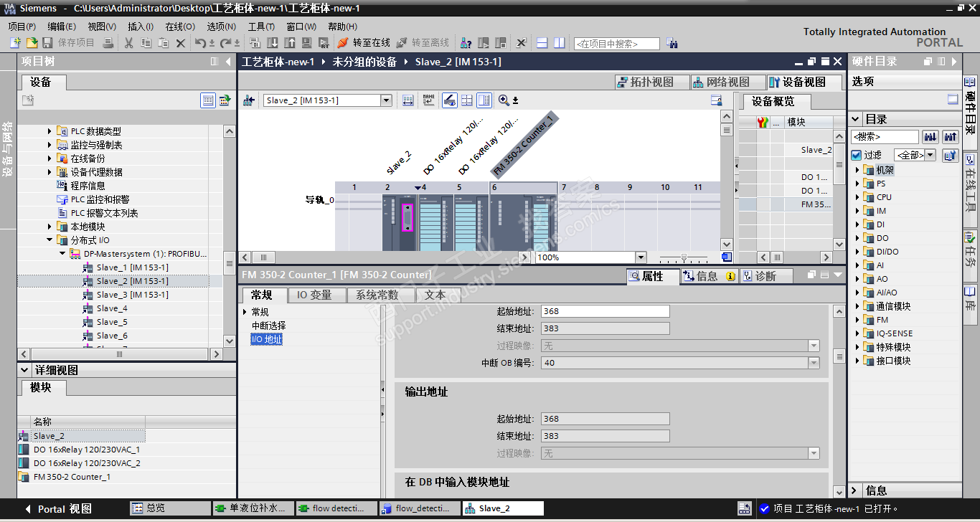Image resolution: width=980 pixels, height=522 pixels.
Task: Open the 项目(P) menu
Action: [x=22, y=27]
